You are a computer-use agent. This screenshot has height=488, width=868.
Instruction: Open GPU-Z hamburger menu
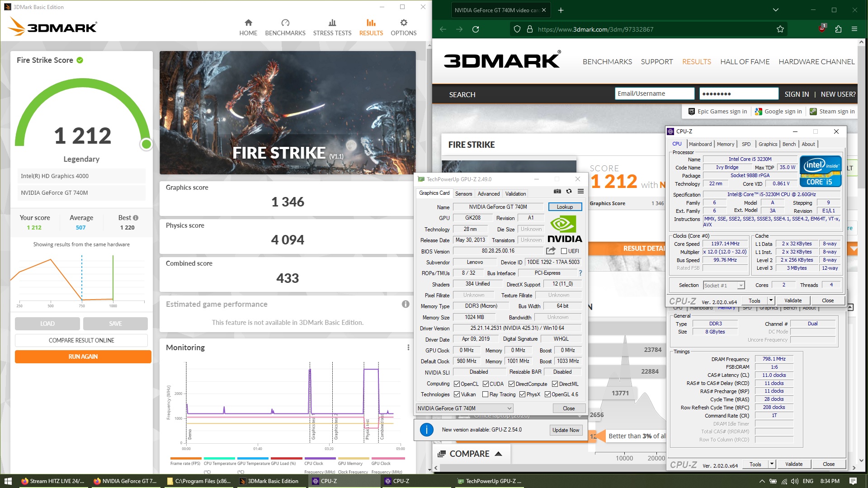[580, 192]
